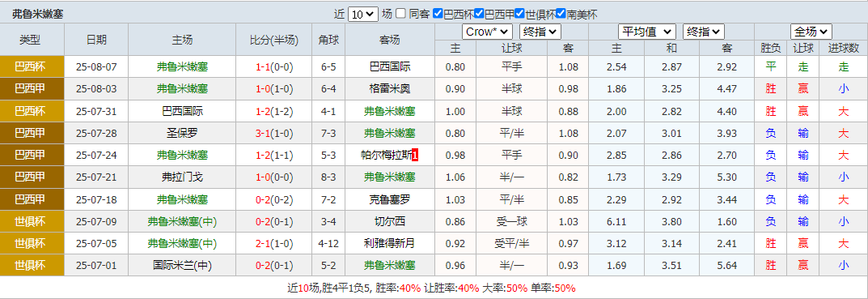
Task: Open team 国际米兰(中)
Action: pos(182,265)
